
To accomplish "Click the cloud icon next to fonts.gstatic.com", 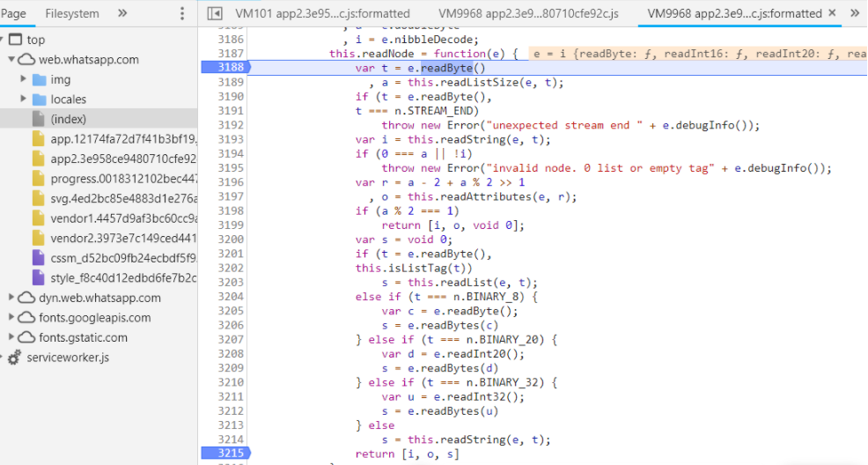I will (x=26, y=337).
